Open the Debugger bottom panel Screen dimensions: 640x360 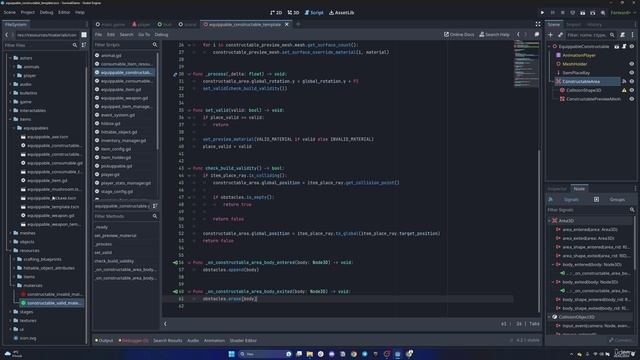(x=133, y=340)
